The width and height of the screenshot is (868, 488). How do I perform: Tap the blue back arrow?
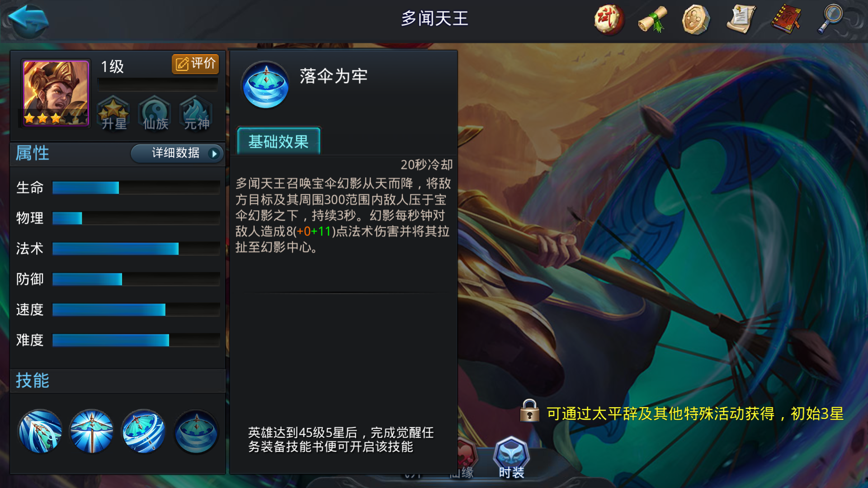(x=28, y=20)
